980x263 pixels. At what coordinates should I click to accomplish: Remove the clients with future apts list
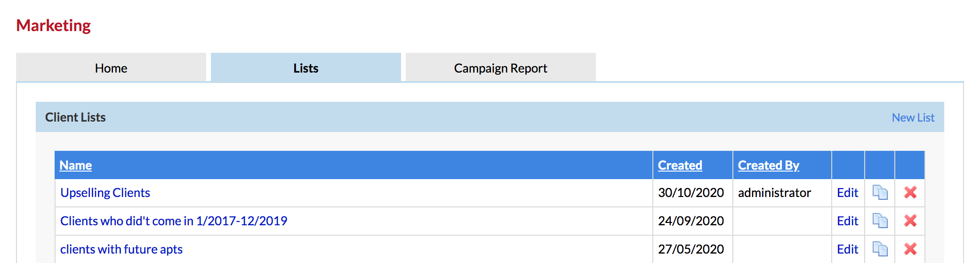[910, 249]
